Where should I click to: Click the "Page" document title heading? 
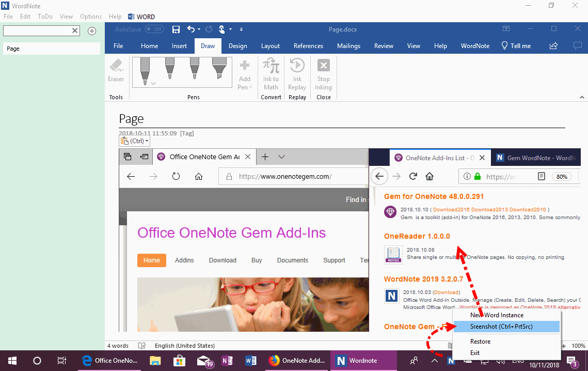click(x=131, y=119)
